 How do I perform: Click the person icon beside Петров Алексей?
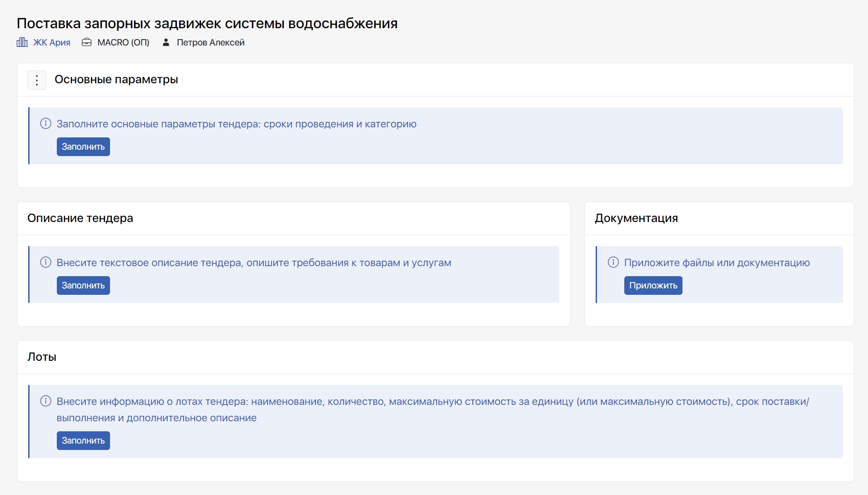pyautogui.click(x=166, y=42)
